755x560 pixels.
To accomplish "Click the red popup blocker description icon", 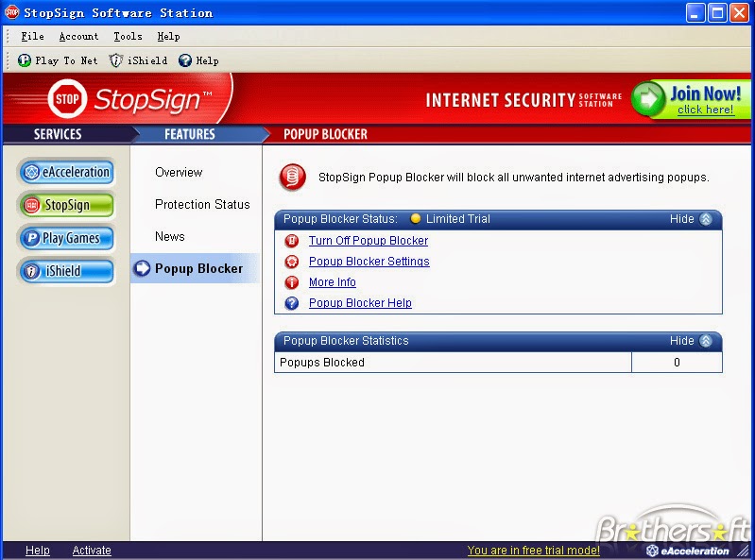I will [x=292, y=177].
